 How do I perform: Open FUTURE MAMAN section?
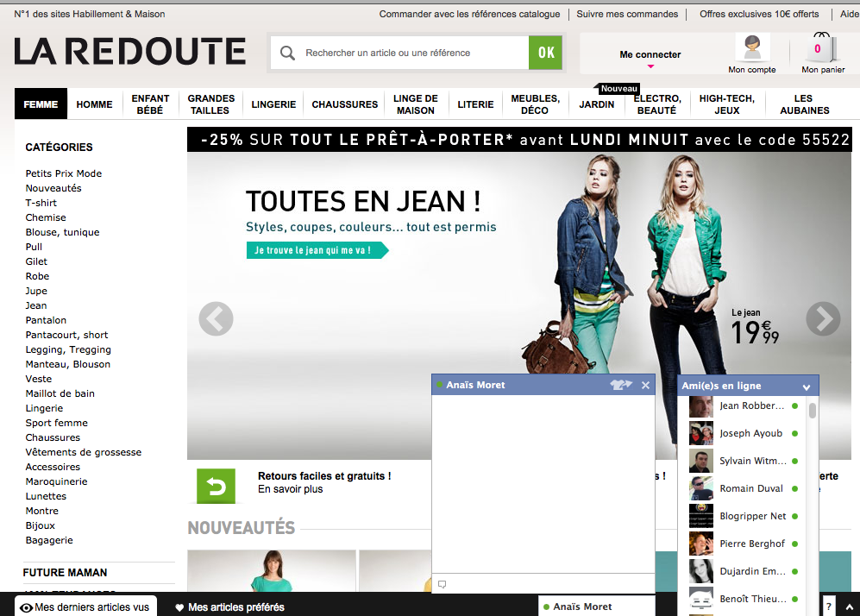tap(65, 573)
